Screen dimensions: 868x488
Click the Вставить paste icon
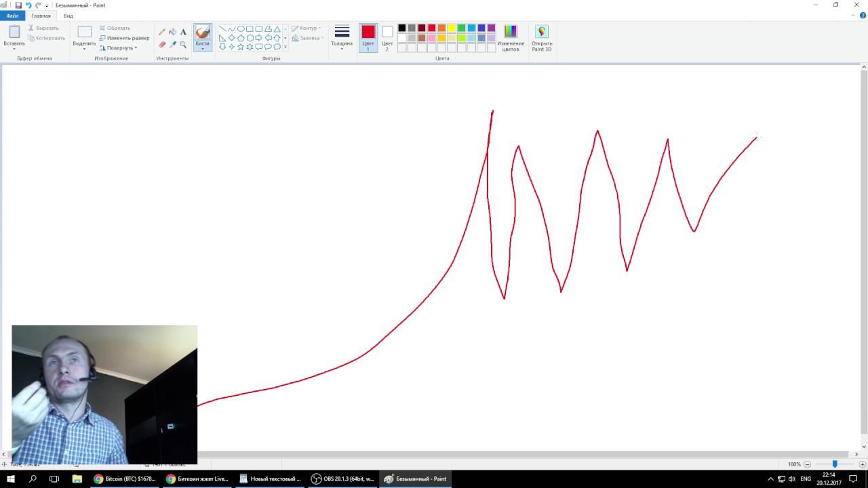pyautogui.click(x=14, y=32)
